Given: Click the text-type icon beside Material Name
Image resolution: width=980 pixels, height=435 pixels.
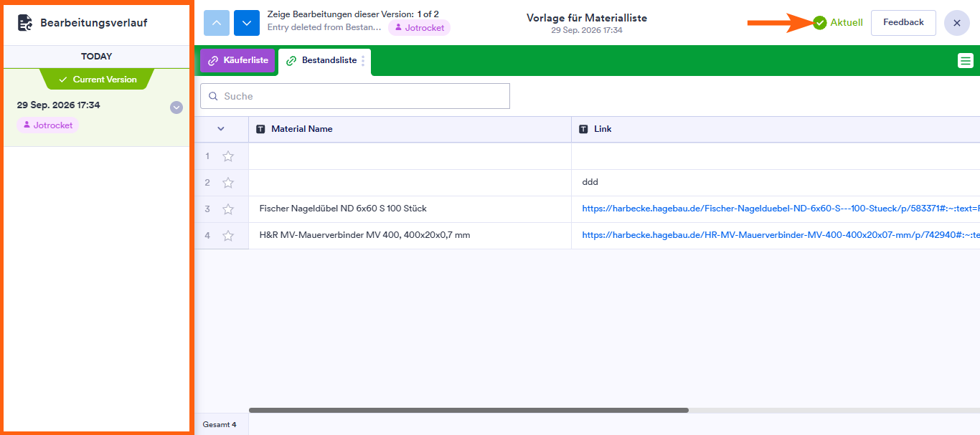Looking at the screenshot, I should tap(261, 129).
